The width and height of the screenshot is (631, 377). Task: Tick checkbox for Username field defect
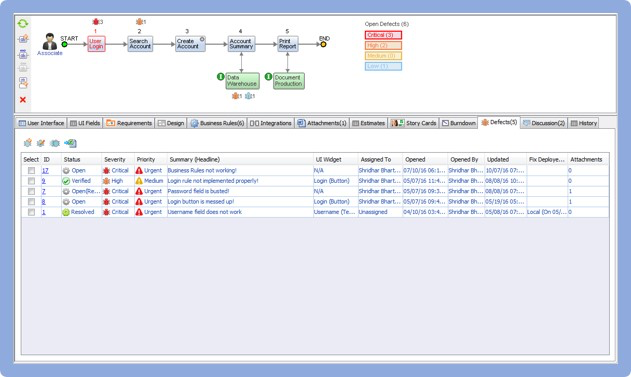coord(31,212)
